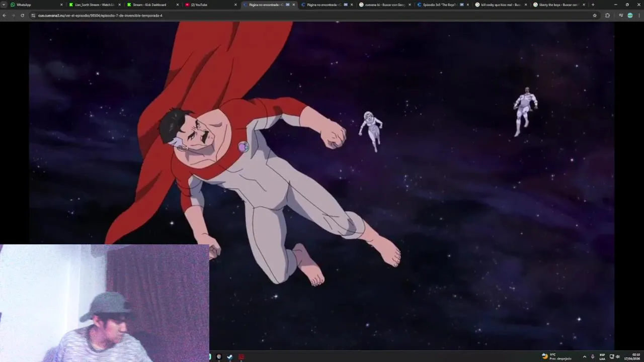The height and width of the screenshot is (362, 644).
Task: Open network settings from the tray icon
Action: 612,356
